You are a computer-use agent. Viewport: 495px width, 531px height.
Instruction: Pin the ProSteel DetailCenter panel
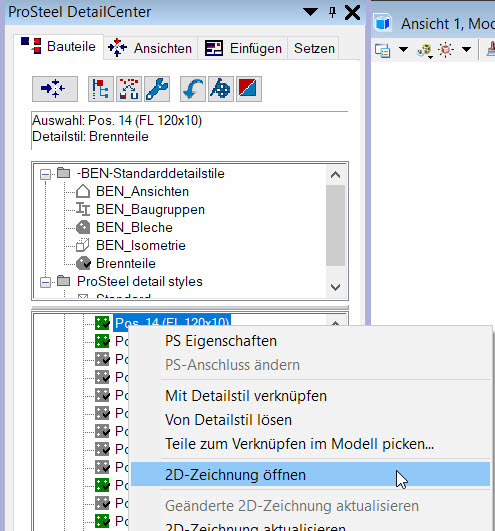[x=332, y=13]
